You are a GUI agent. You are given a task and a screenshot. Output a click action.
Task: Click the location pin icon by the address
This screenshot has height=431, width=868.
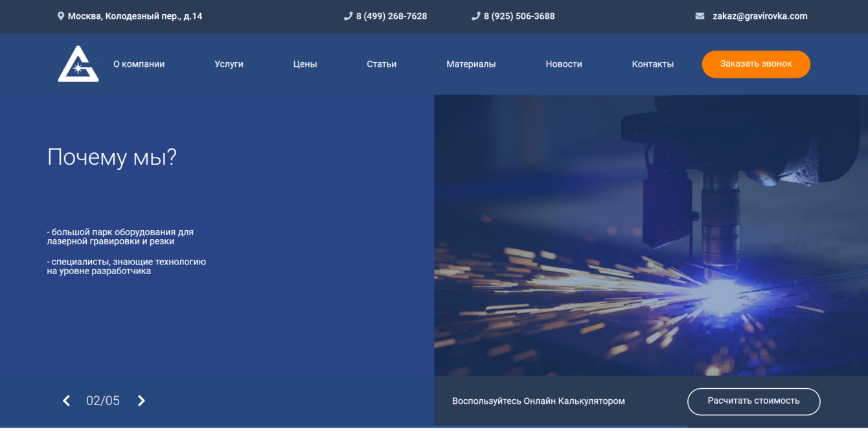point(61,16)
